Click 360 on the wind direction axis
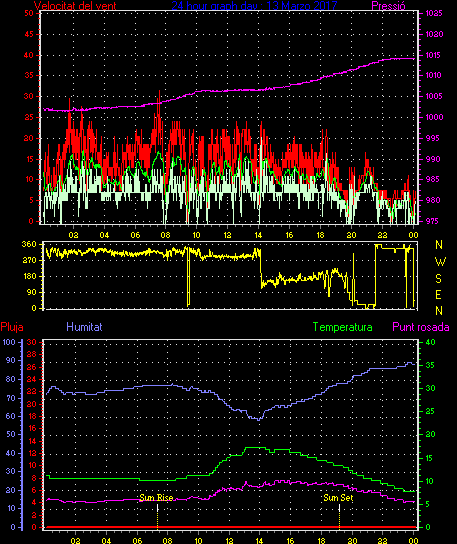This screenshot has width=457, height=544. coord(29,244)
